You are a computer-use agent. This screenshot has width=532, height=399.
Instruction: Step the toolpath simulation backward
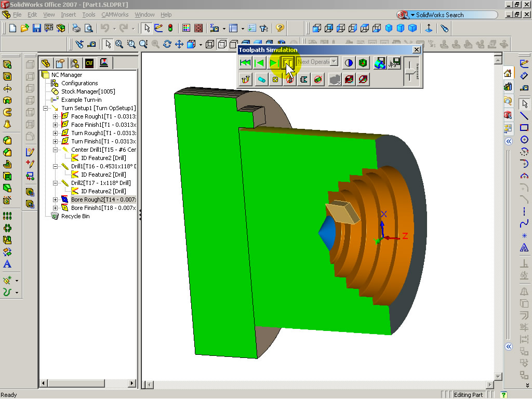point(260,63)
